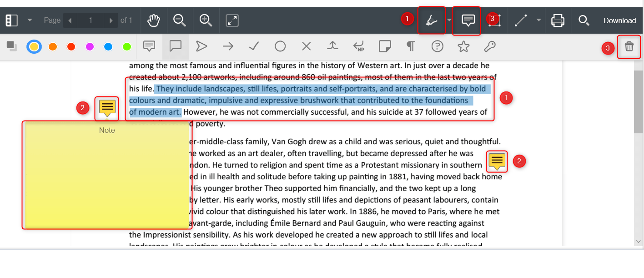Click the page number input field
The image size is (644, 278).
pos(91,20)
